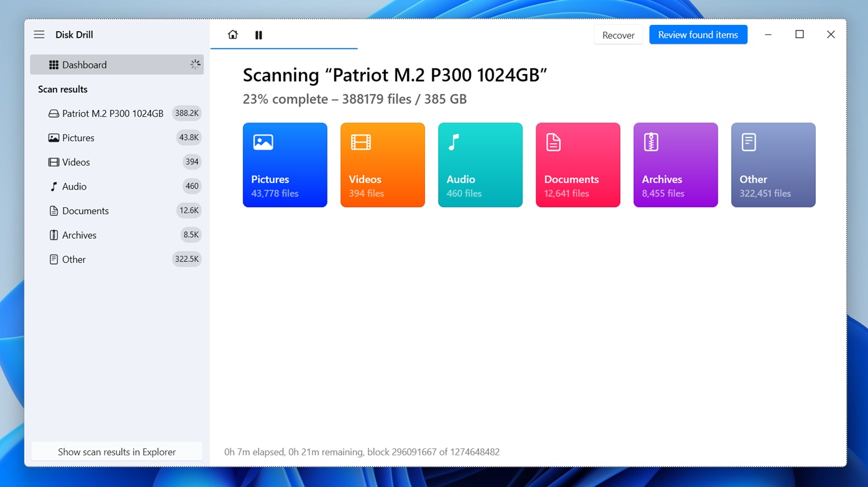This screenshot has height=487, width=868.
Task: Click the Pictures icon in the sidebar
Action: point(53,137)
